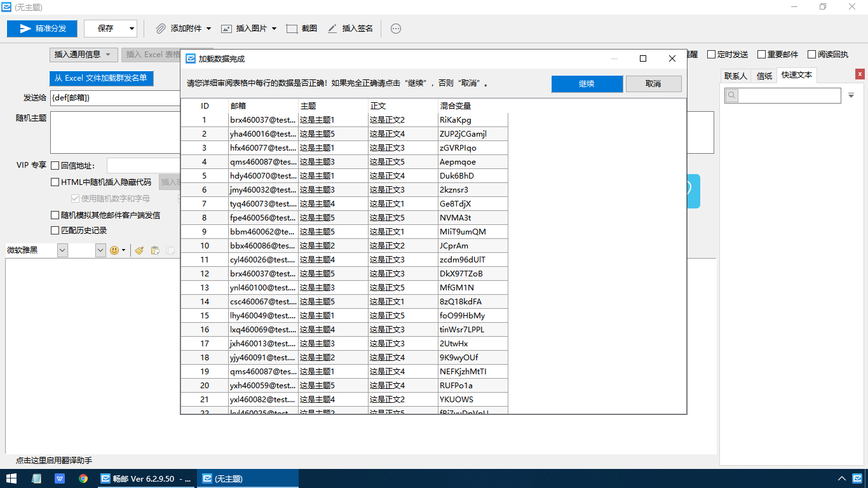Viewport: 868px width, 488px height.
Task: Open the filter arrow beside the side panel search box
Action: click(x=851, y=95)
